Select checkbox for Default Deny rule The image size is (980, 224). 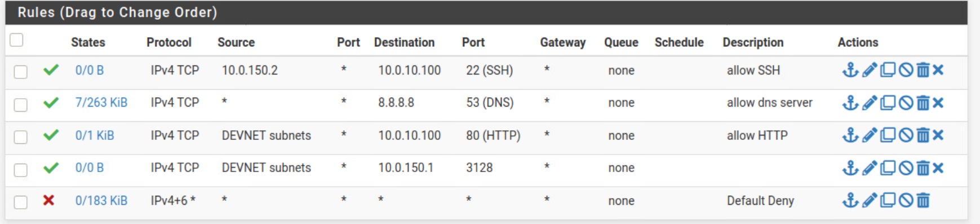click(21, 202)
